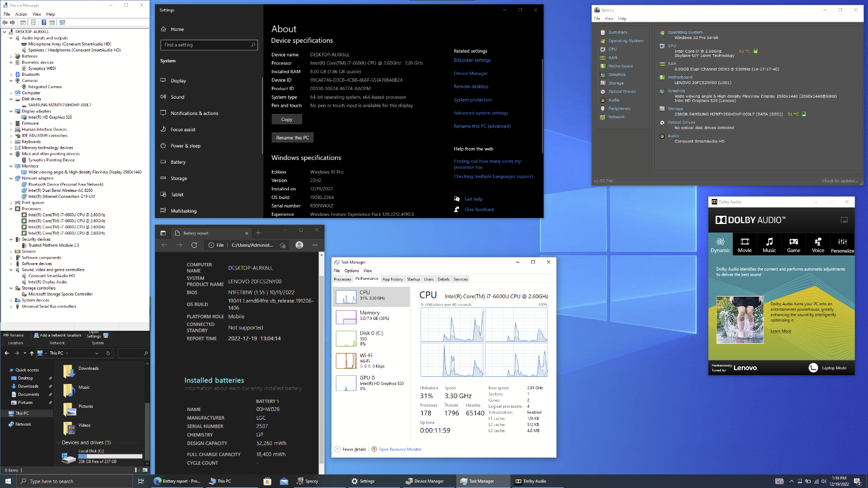Image resolution: width=868 pixels, height=488 pixels.
Task: Collapse Audio inputs and outputs node
Action: click(x=11, y=38)
